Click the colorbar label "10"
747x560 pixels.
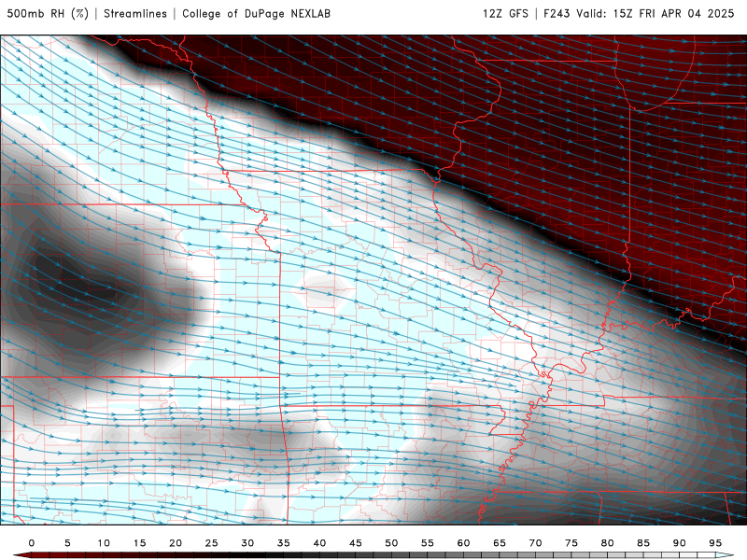(104, 543)
